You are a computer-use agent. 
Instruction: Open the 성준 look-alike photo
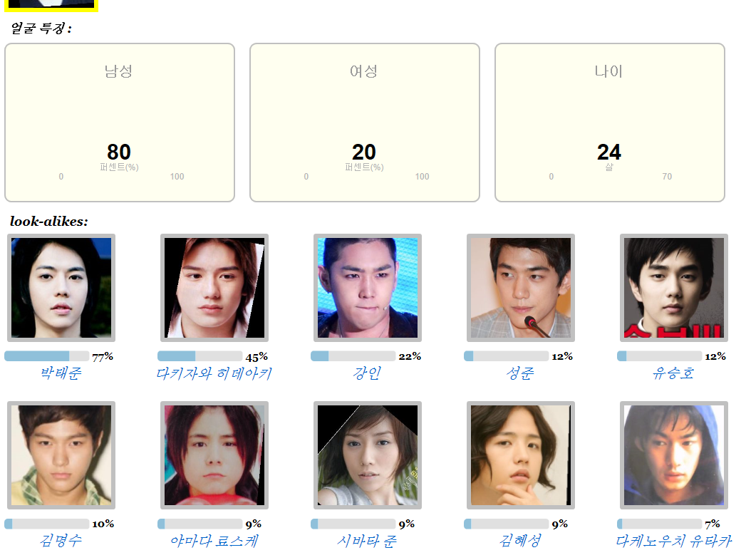click(521, 288)
